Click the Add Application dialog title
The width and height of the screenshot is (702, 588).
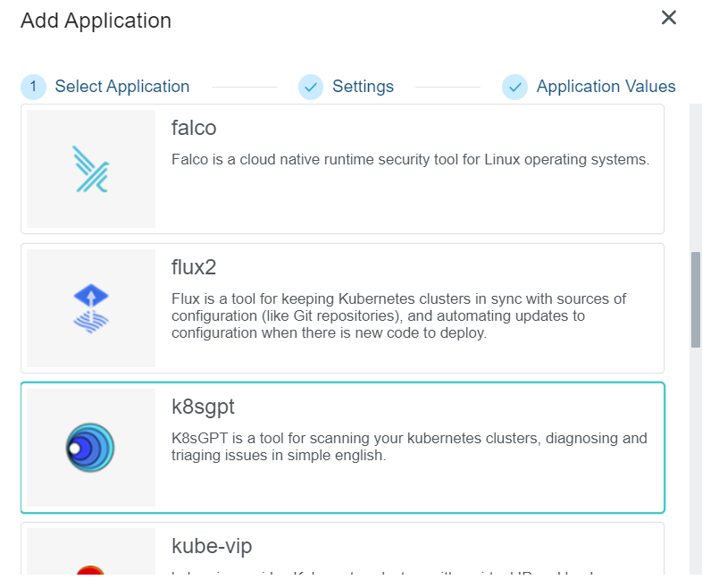(x=96, y=21)
